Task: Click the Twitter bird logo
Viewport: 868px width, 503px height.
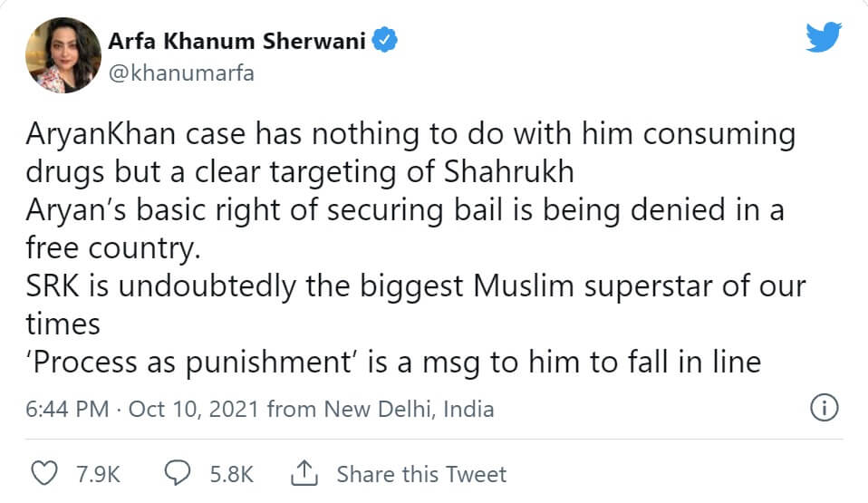Action: coord(825,38)
